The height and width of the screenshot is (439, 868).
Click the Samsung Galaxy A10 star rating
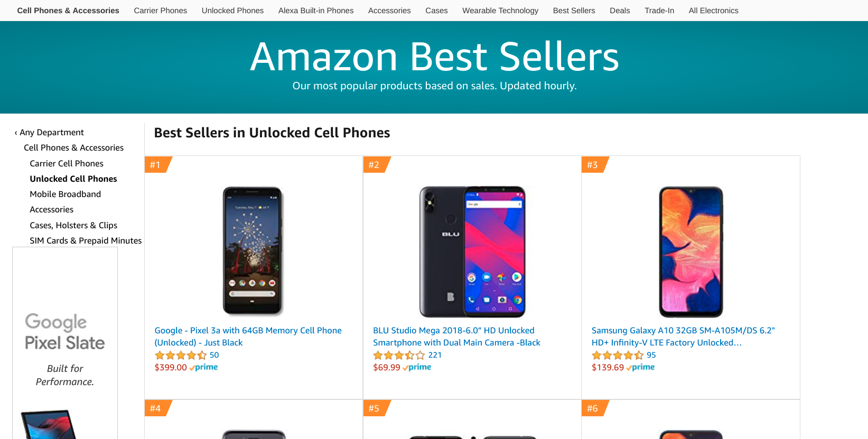click(x=617, y=356)
